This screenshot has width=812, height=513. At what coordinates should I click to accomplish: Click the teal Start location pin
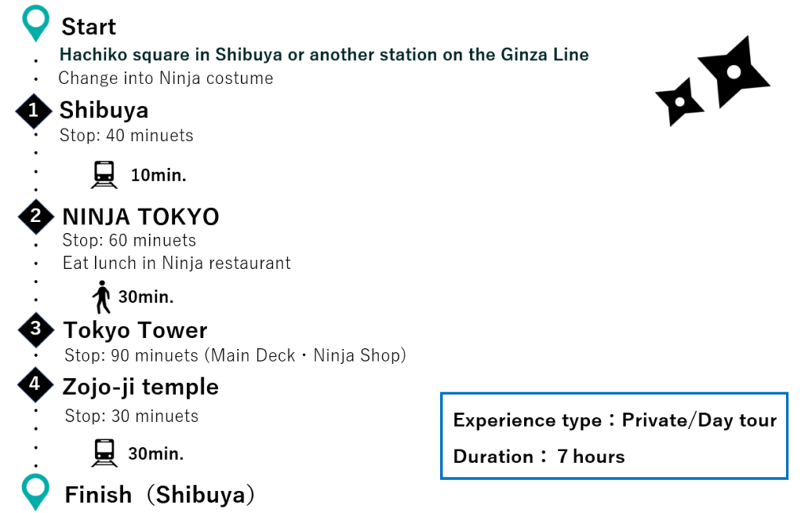click(x=36, y=23)
